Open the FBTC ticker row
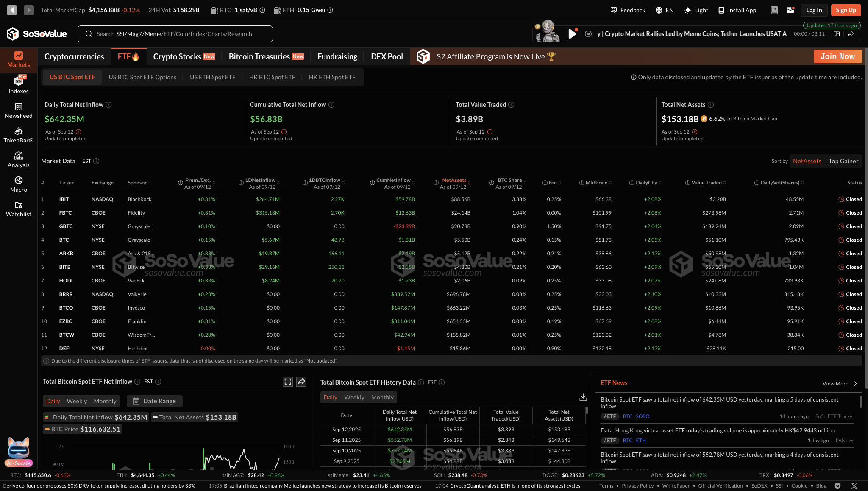868x491 pixels. (451, 213)
